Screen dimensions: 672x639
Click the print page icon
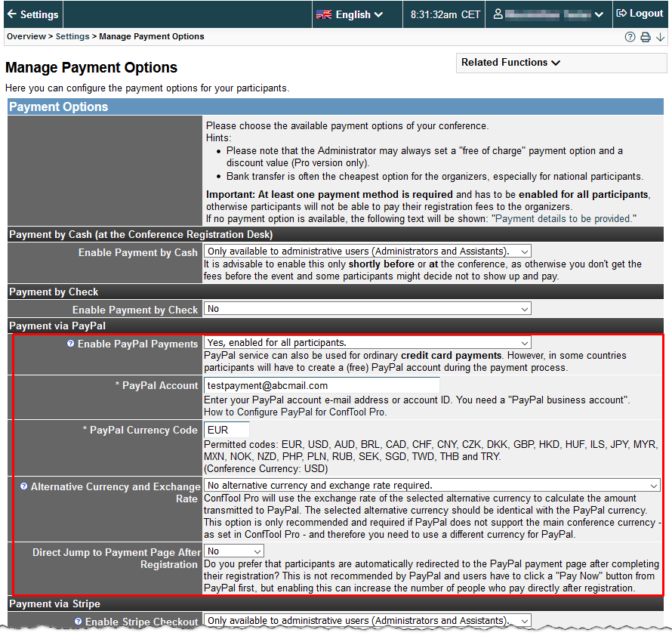point(646,37)
